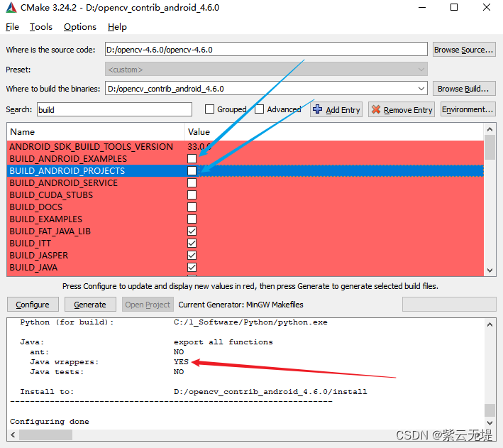Uncheck the BUILD_JASPER checkbox
The width and height of the screenshot is (503, 448).
192,256
